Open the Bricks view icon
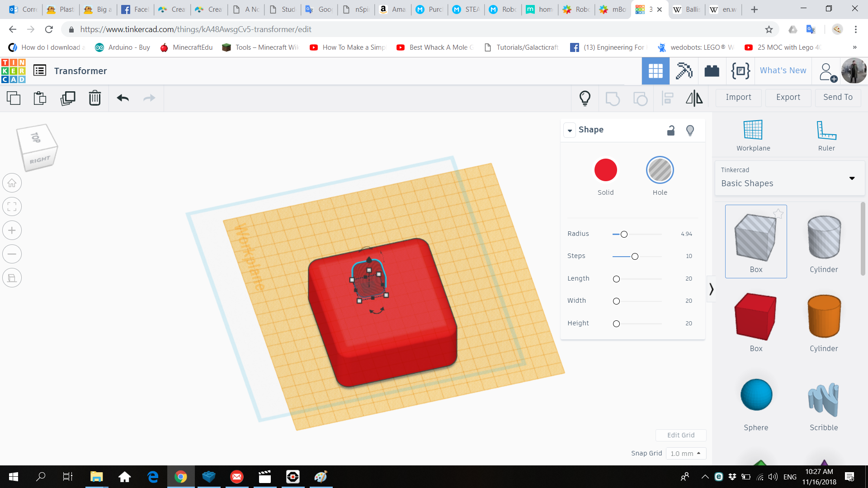 point(712,71)
